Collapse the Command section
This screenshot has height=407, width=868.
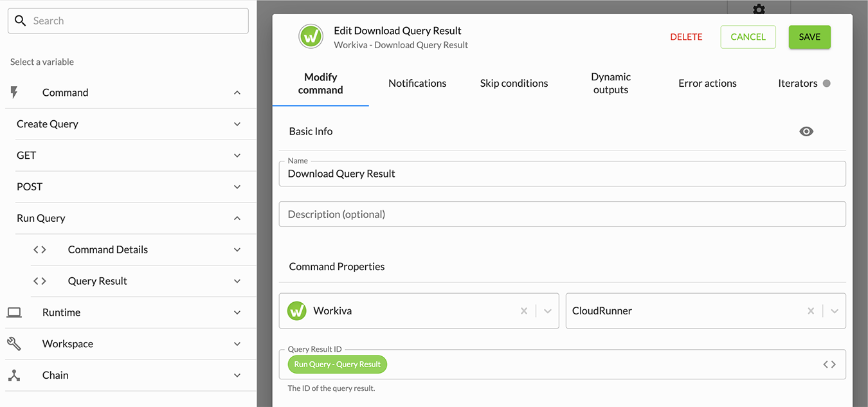[x=237, y=93]
